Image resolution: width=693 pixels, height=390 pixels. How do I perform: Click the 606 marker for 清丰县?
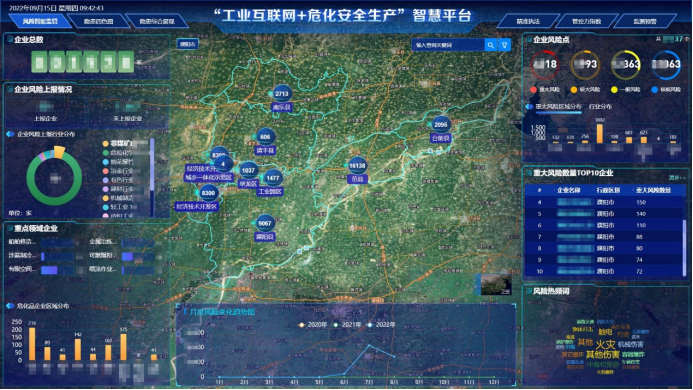(x=265, y=137)
